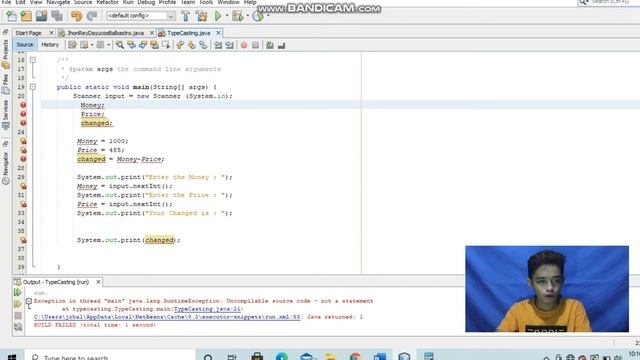The height and width of the screenshot is (360, 640).
Task: Click the Last Edit editor icon
Action: coord(72,45)
